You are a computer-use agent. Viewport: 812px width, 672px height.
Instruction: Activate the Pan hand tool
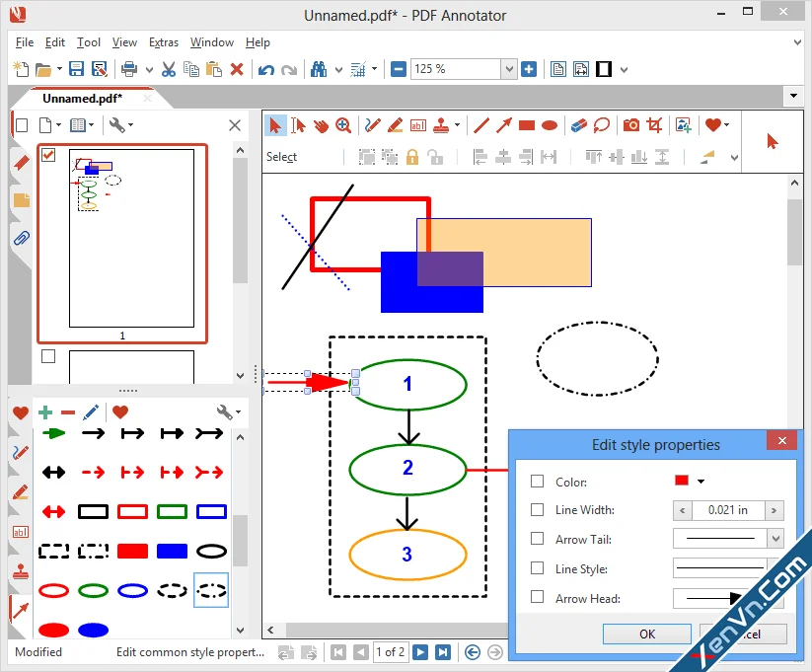pos(321,125)
